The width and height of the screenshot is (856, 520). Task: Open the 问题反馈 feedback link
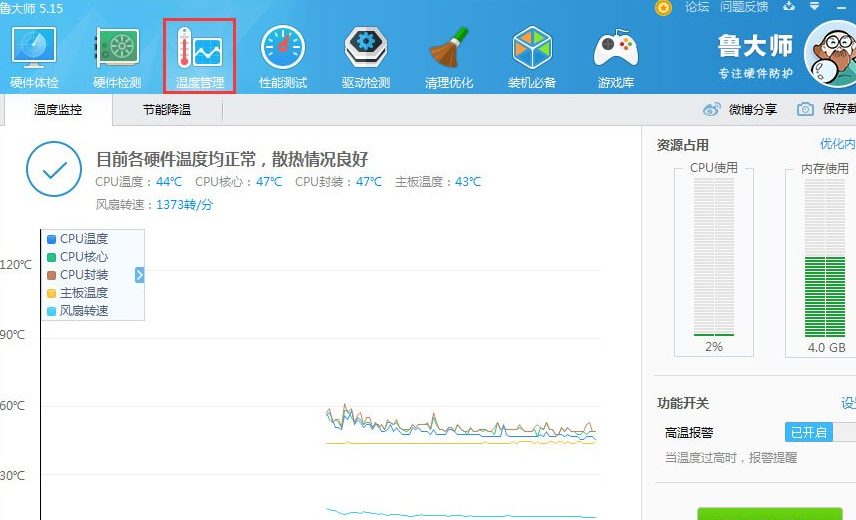coord(744,7)
